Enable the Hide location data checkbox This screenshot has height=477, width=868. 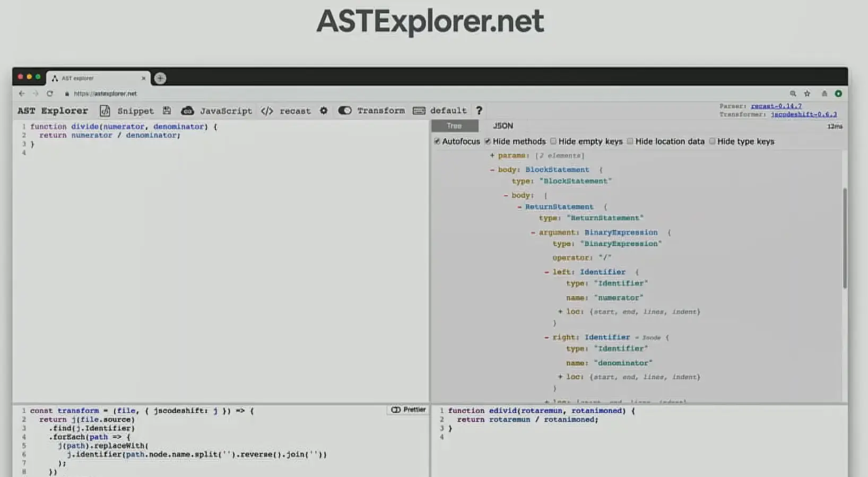(630, 141)
